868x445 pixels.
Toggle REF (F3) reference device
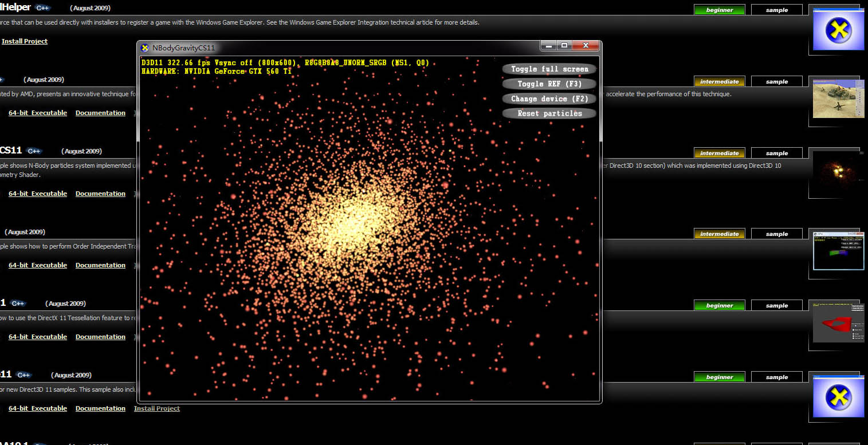tap(549, 84)
